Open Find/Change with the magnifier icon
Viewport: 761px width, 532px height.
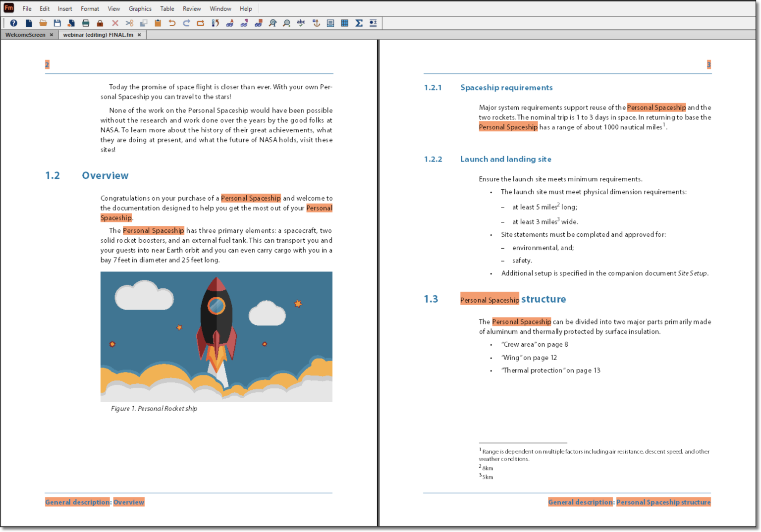click(272, 23)
